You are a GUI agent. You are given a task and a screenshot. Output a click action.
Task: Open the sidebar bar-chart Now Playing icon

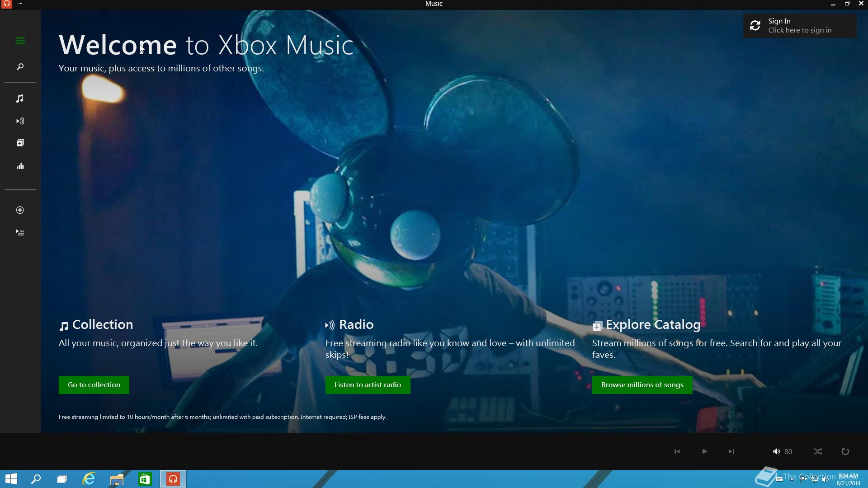[x=20, y=166]
